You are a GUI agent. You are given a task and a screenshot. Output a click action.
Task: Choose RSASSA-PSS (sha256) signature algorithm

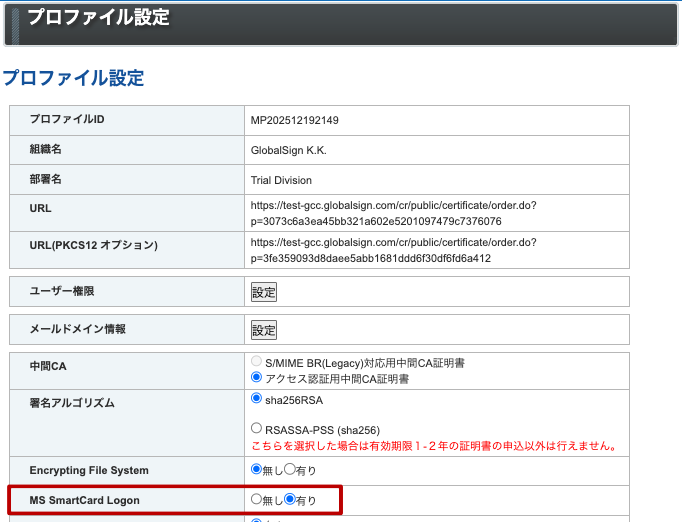[x=257, y=428]
